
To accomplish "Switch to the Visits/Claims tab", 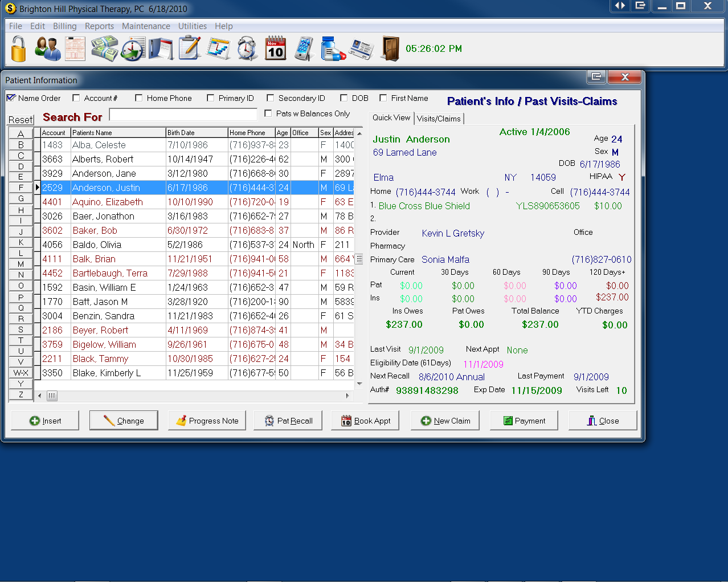I will [x=439, y=119].
